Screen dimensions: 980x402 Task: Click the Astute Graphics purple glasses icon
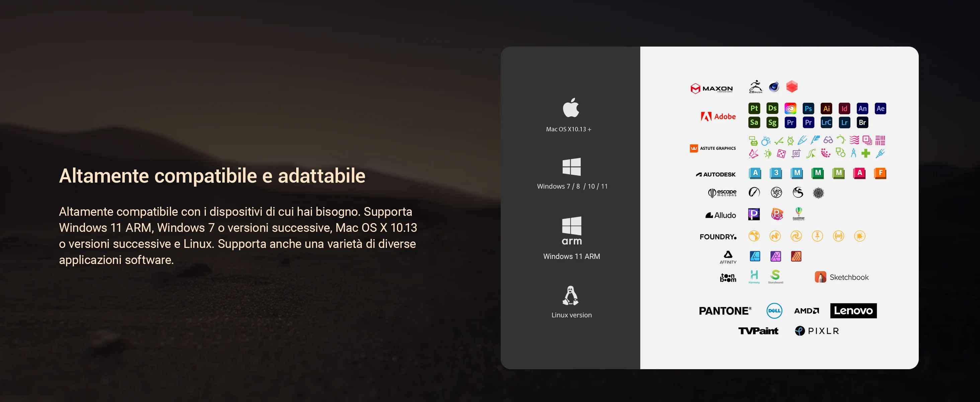(x=828, y=140)
